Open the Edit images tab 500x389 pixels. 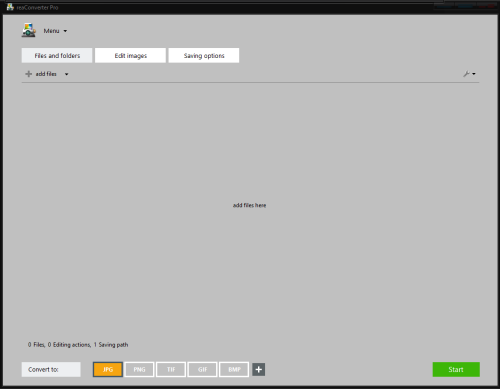(x=130, y=55)
